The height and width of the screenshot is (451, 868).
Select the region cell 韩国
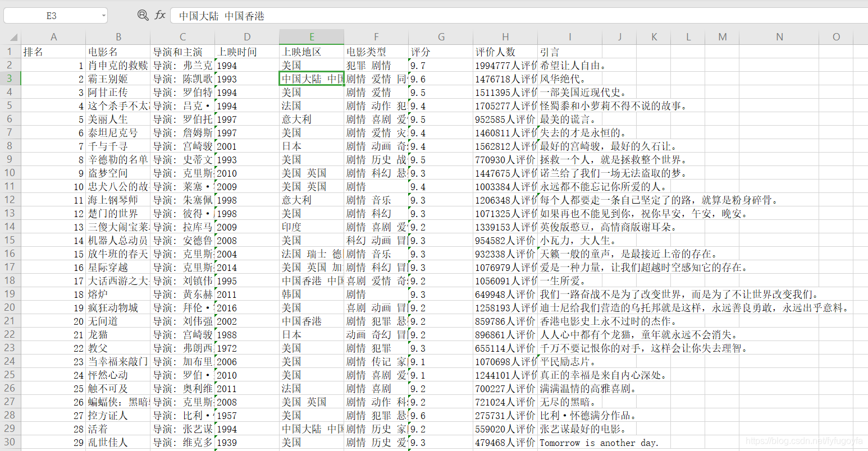[x=312, y=294]
